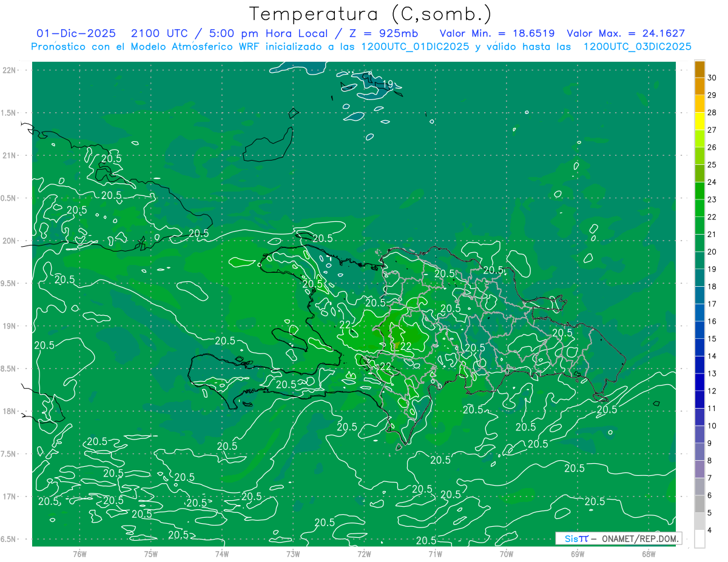Click the '8.5N' latitude label
This screenshot has height=562, width=728.
click(x=8, y=369)
